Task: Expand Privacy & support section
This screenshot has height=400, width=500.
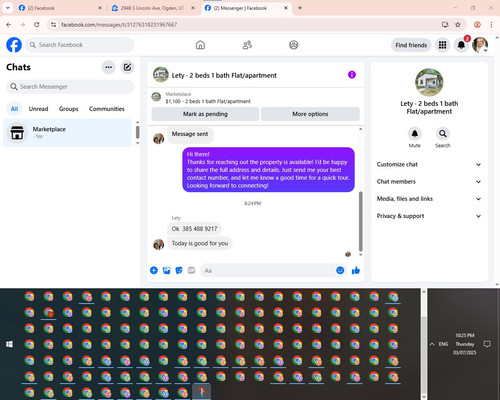Action: (429, 216)
